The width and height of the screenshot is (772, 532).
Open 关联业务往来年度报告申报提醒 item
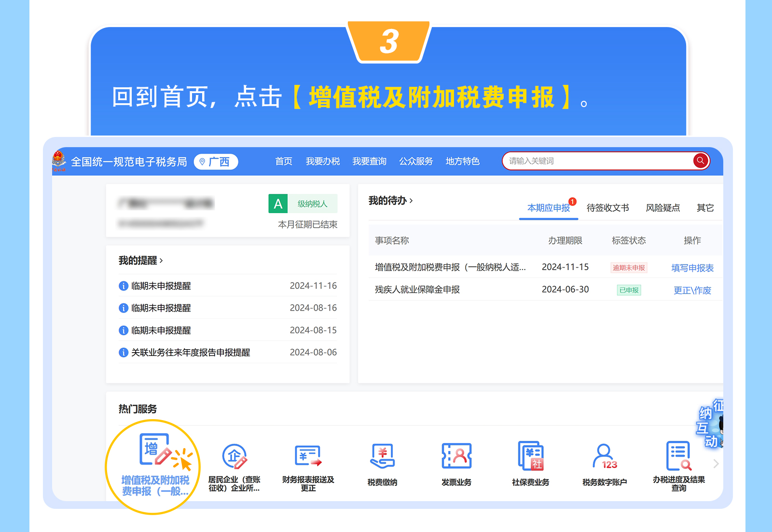[191, 353]
